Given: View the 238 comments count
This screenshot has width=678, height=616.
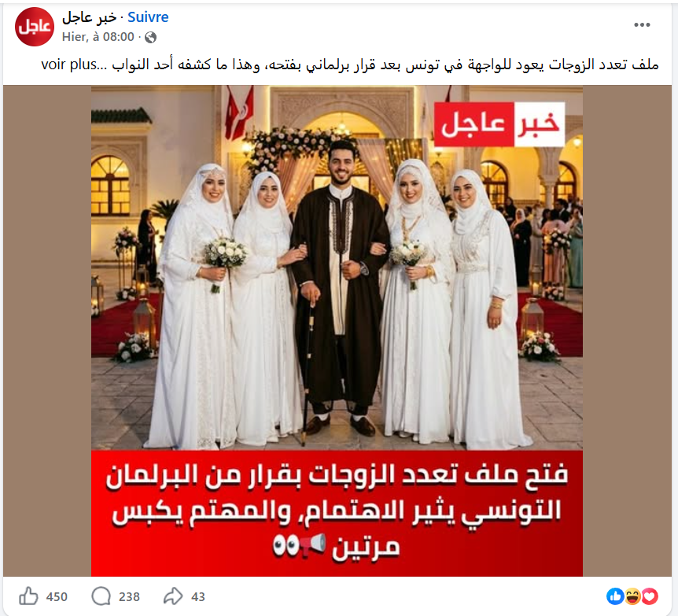Looking at the screenshot, I should pyautogui.click(x=129, y=597).
